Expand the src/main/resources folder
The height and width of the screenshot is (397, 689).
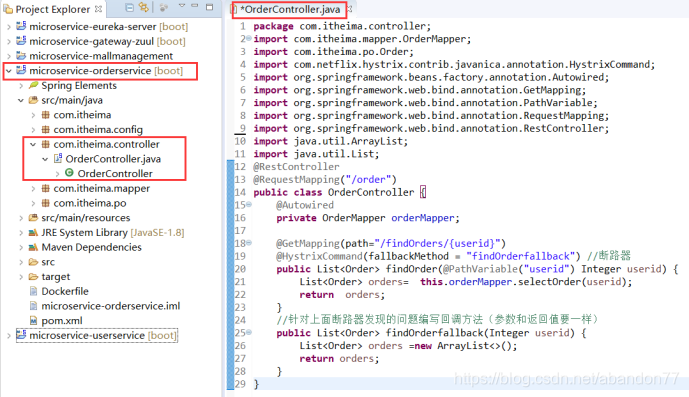pyautogui.click(x=21, y=218)
